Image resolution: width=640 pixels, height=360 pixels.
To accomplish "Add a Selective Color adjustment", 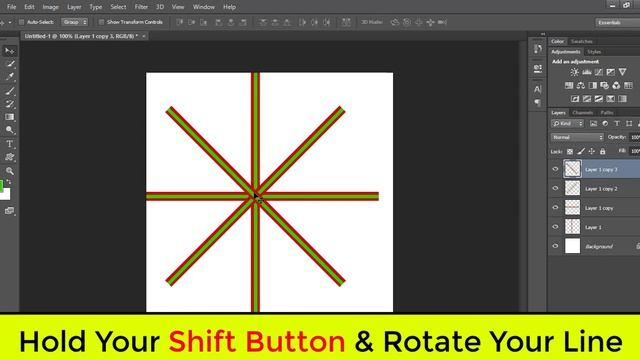I will 610,99.
